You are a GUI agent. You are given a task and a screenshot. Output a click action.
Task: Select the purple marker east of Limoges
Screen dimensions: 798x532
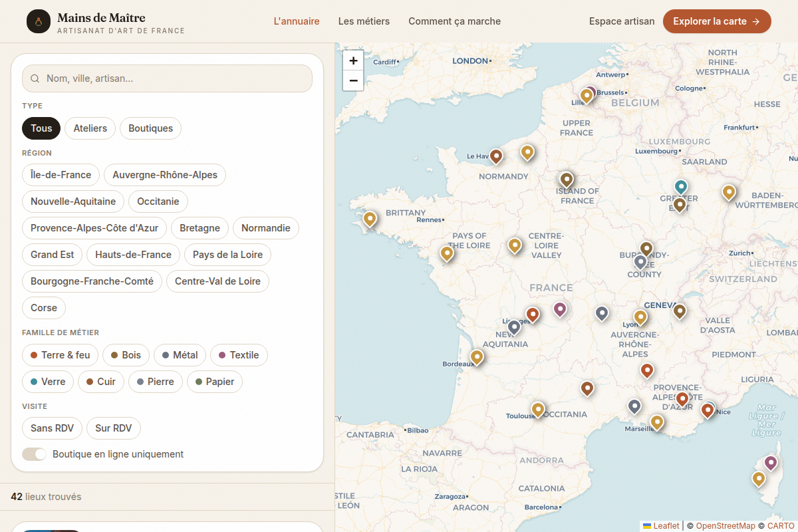560,310
